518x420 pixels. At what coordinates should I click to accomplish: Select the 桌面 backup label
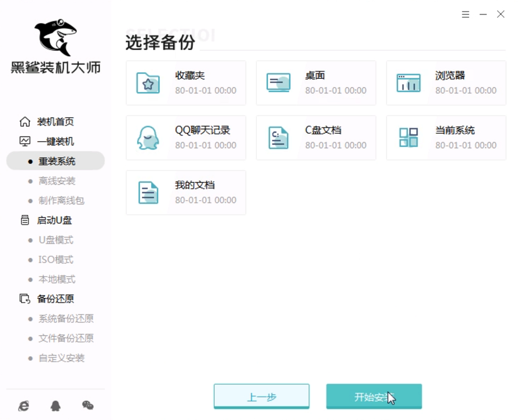click(x=315, y=75)
